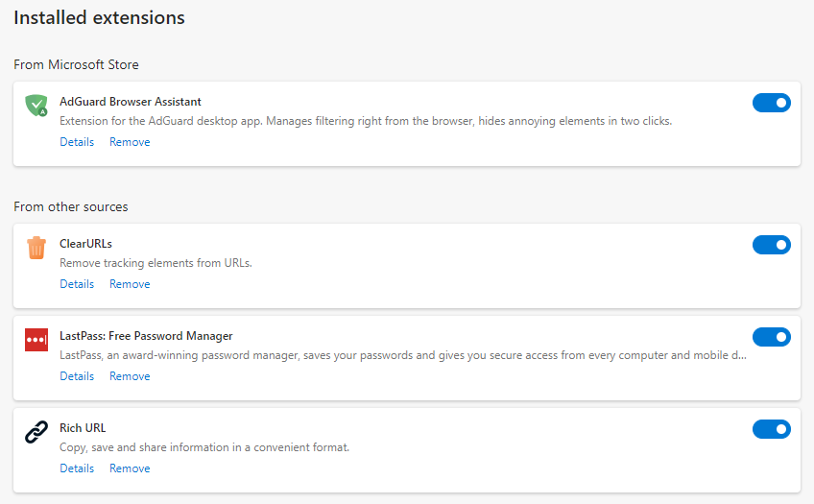Click the Rich URL chain link icon
The width and height of the screenshot is (814, 504).
click(x=36, y=433)
